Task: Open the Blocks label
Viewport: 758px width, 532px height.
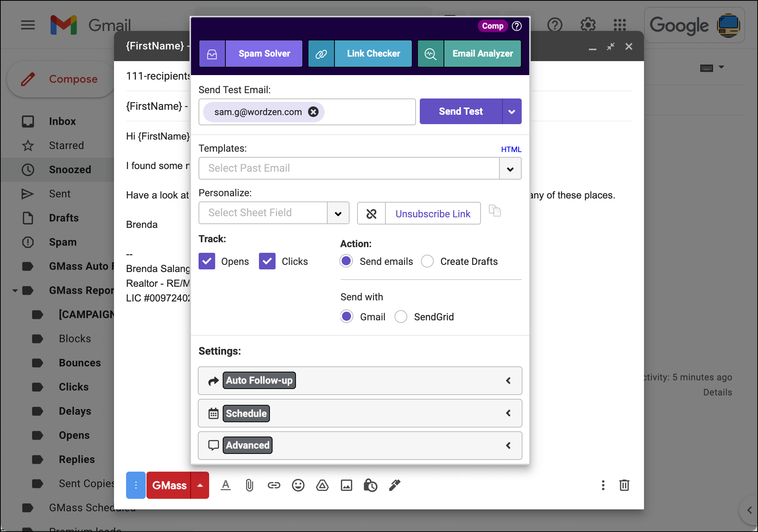Action: coord(75,339)
